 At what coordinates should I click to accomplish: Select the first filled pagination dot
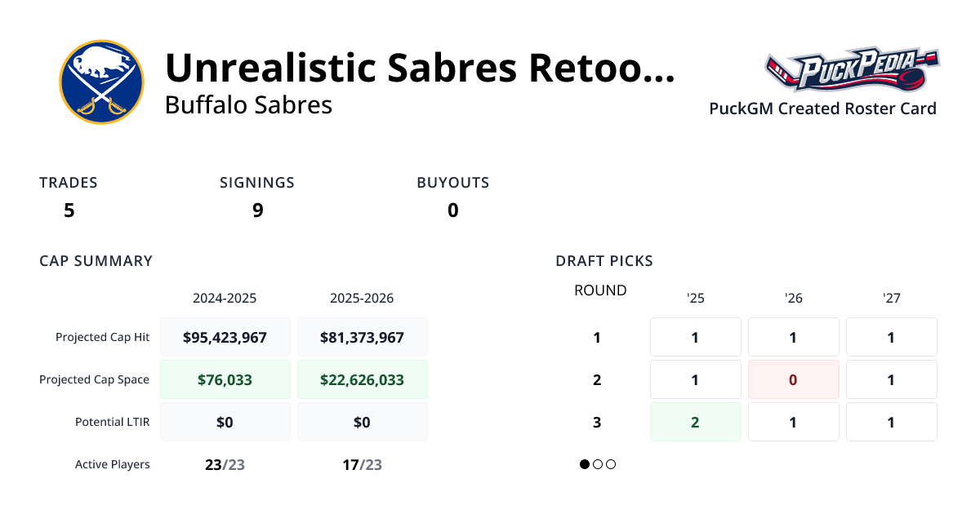pos(585,464)
